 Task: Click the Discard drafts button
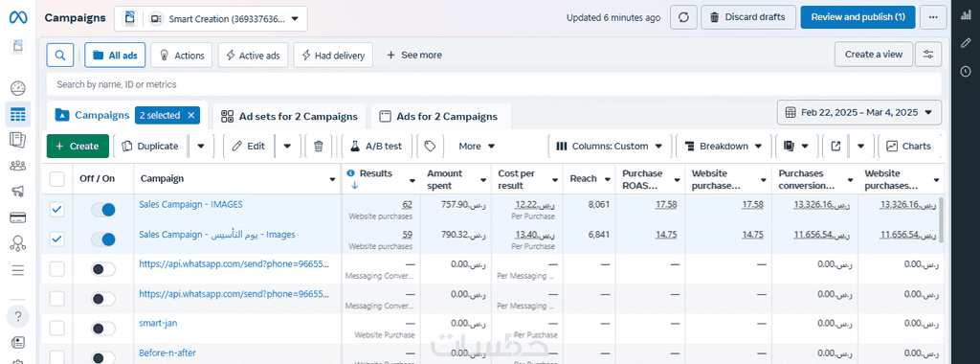click(748, 17)
